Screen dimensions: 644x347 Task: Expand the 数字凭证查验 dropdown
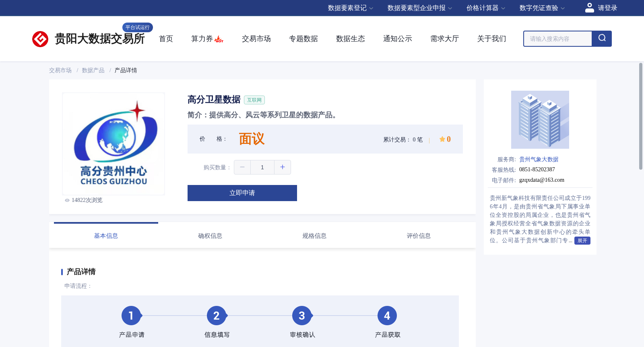coord(542,8)
